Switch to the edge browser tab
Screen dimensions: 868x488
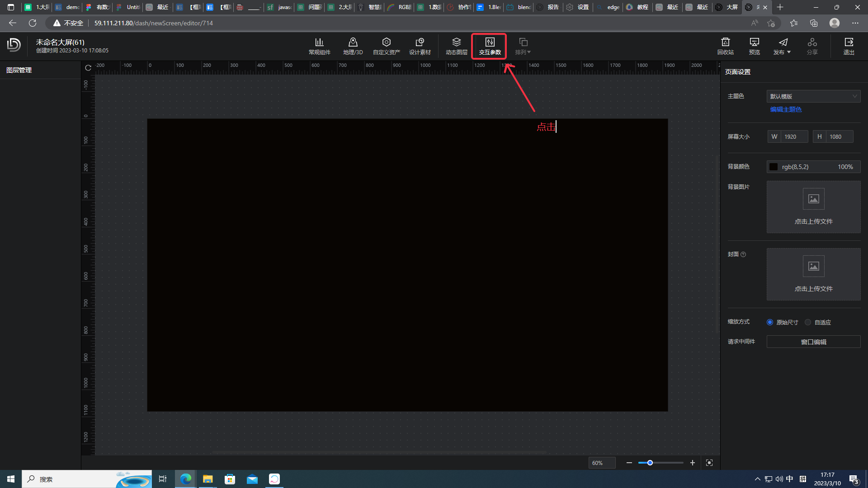[608, 7]
